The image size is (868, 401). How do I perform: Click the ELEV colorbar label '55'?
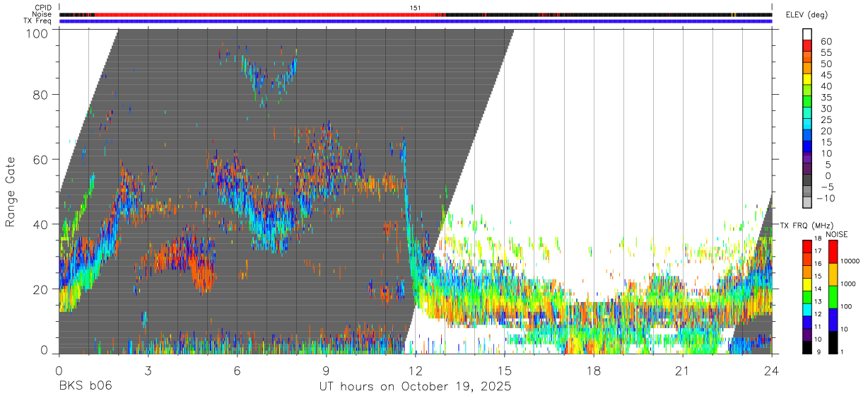click(x=825, y=53)
